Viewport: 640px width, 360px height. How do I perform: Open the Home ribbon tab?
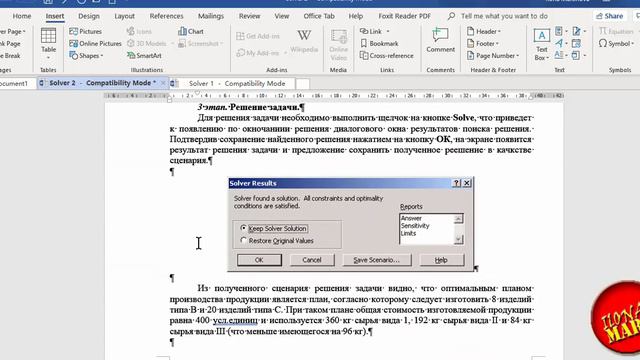point(22,16)
